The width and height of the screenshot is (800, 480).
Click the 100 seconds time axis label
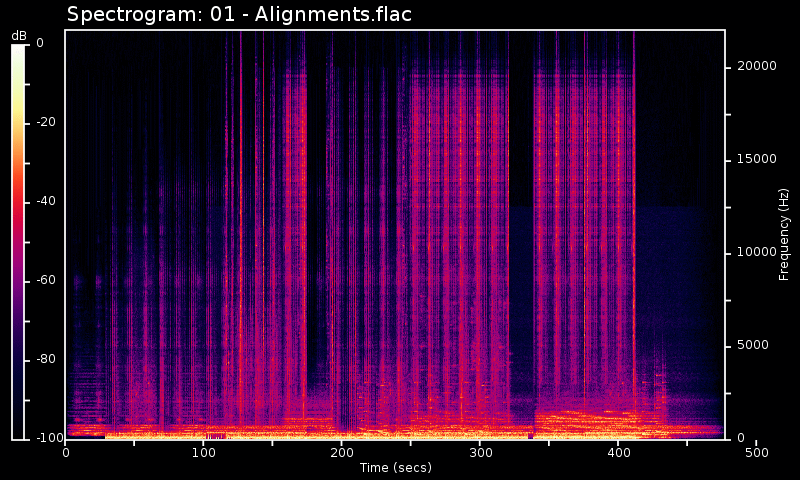[204, 453]
